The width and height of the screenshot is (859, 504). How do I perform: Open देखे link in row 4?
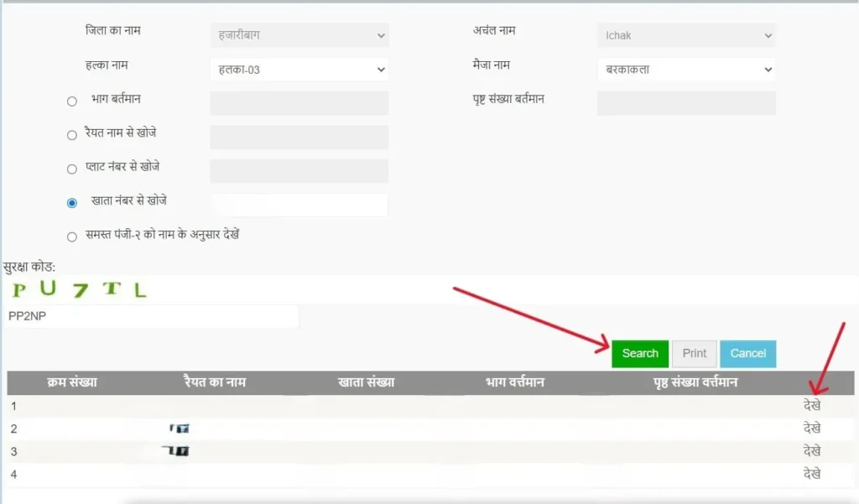[811, 474]
